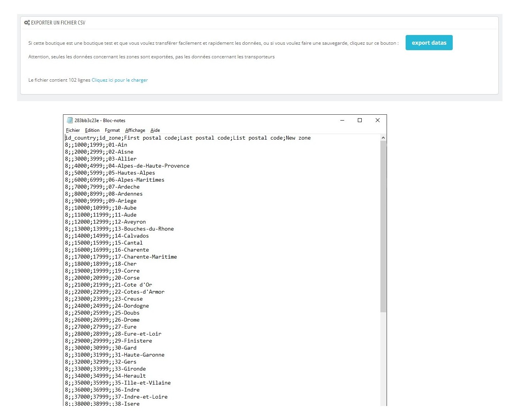The image size is (520, 420).
Task: Click the line 01-Ain
Action: tap(96, 145)
